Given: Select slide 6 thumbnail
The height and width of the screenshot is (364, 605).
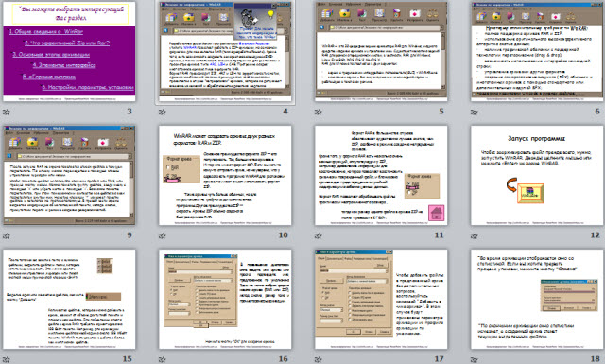Looking at the screenshot, I should pos(537,51).
